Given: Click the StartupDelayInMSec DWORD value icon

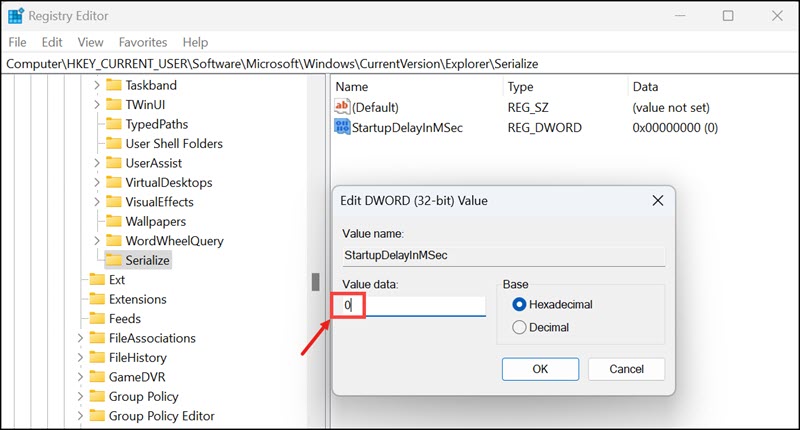Looking at the screenshot, I should tap(342, 127).
